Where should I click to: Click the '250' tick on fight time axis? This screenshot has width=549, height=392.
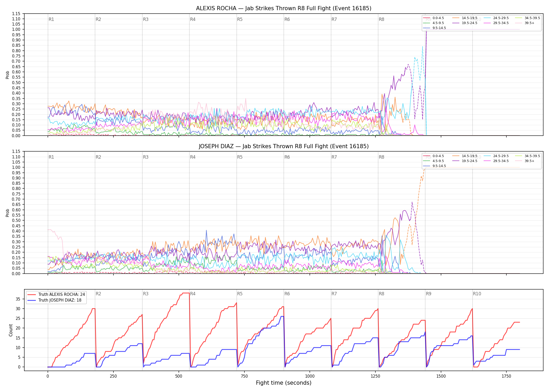pyautogui.click(x=113, y=376)
